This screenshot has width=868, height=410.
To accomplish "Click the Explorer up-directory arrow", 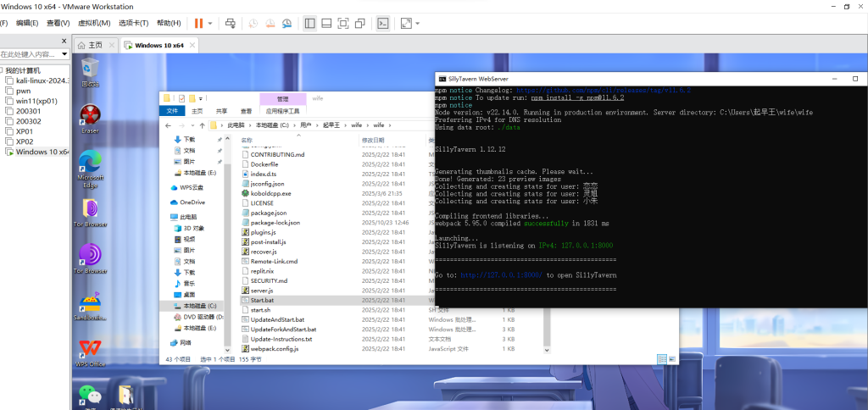I will coord(201,125).
